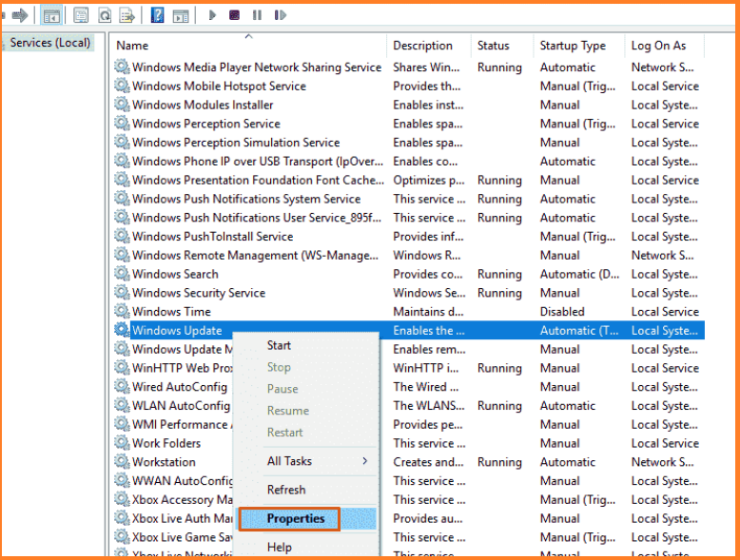Click gear icon beside Windows Perception Service
740x560 pixels.
(122, 124)
